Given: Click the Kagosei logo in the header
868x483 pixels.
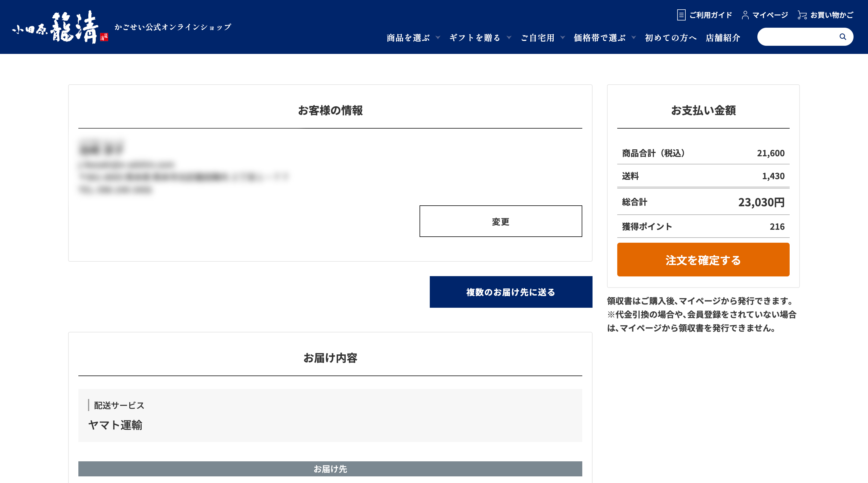Looking at the screenshot, I should click(x=60, y=27).
